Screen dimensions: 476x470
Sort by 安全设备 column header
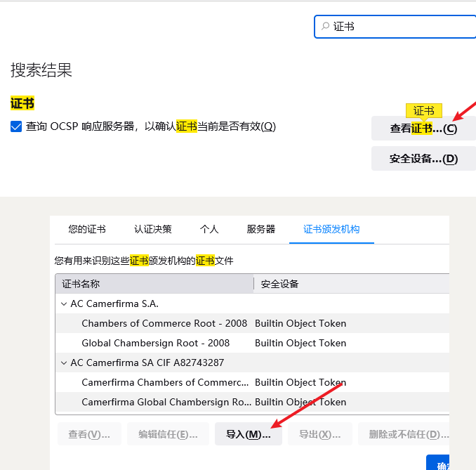[352, 284]
